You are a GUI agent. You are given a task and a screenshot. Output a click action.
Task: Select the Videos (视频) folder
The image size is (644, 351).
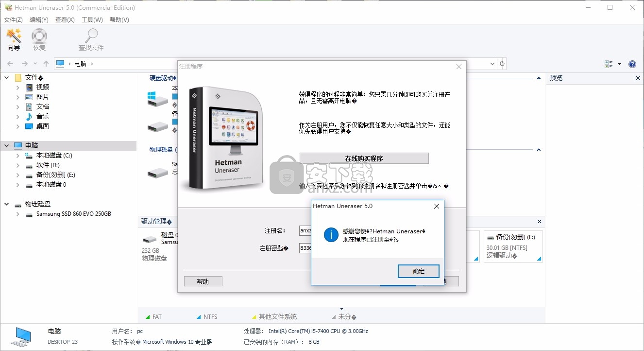point(43,87)
